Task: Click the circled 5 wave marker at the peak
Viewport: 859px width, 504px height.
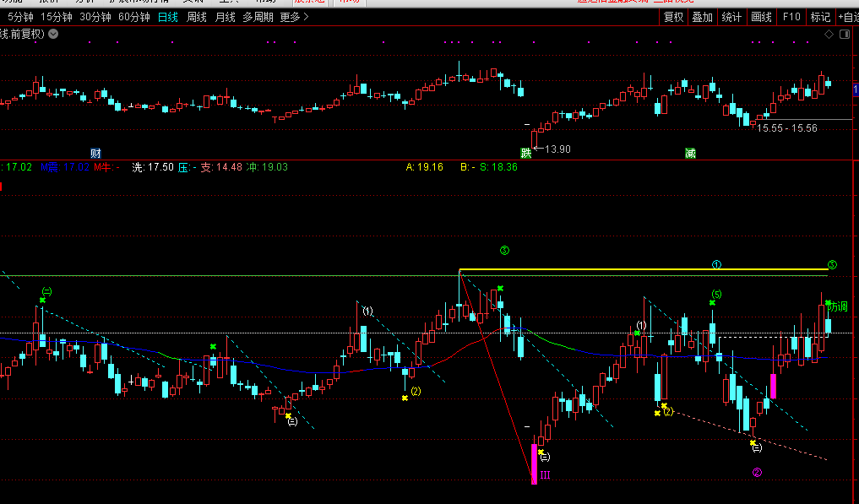Action: pyautogui.click(x=504, y=250)
